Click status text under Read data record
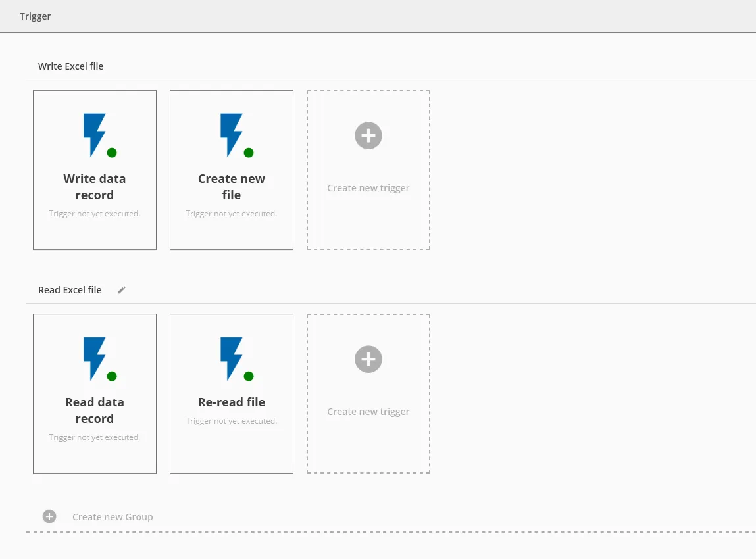Screen dimensions: 756x559 pos(95,437)
